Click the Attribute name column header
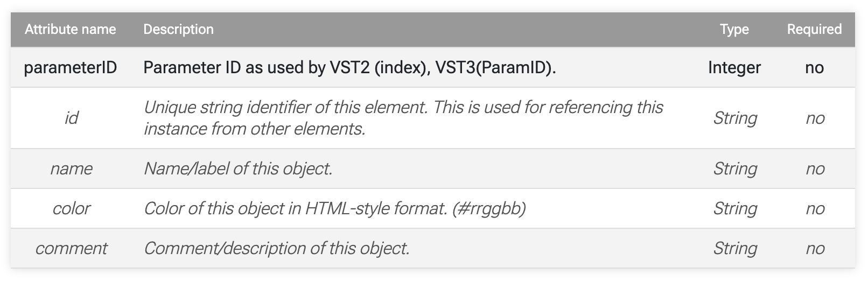868x281 pixels. (71, 29)
